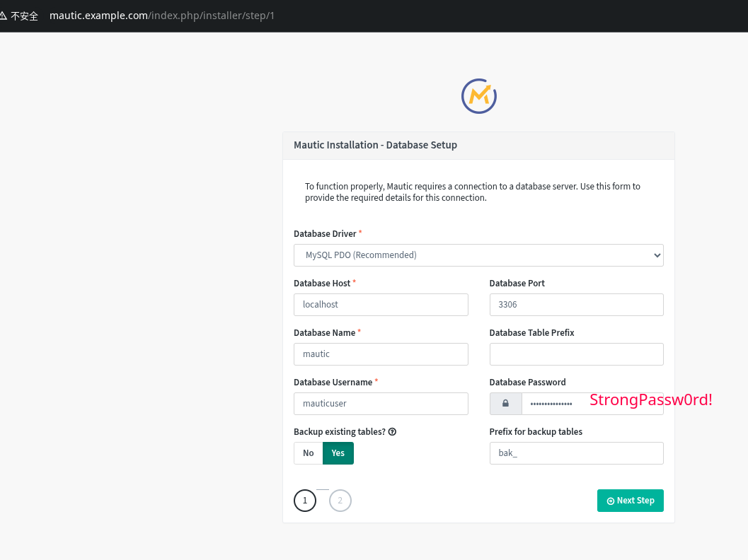
Task: Click the Database Driver label
Action: coord(326,233)
